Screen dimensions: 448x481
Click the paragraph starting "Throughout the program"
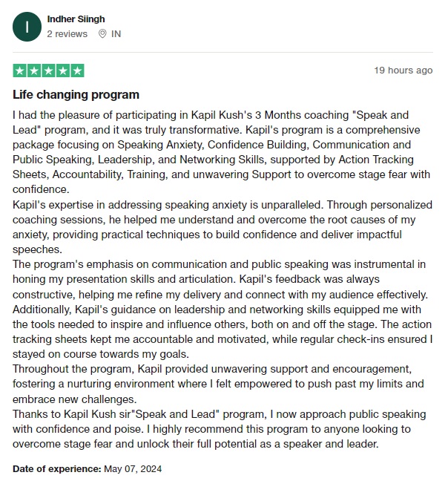pyautogui.click(x=215, y=384)
